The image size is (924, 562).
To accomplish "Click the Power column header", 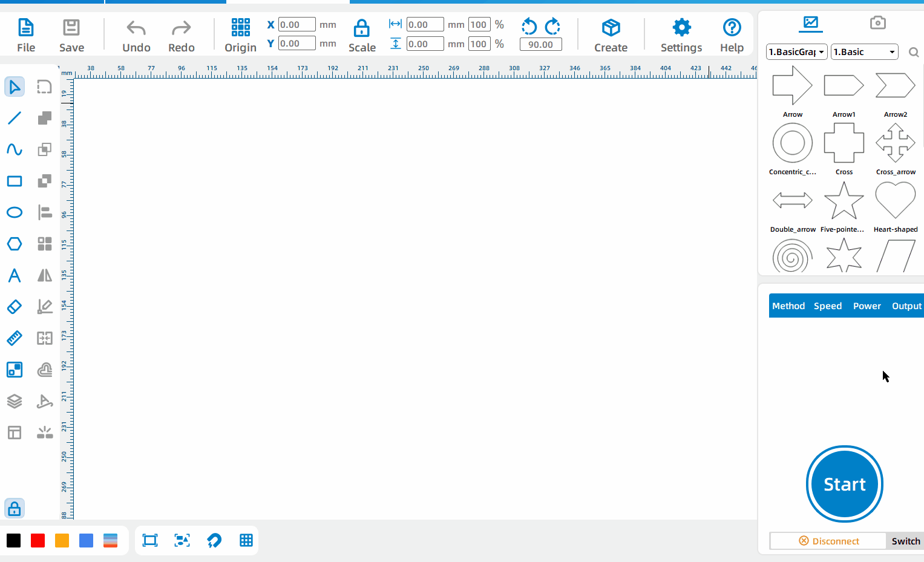I will click(x=867, y=306).
